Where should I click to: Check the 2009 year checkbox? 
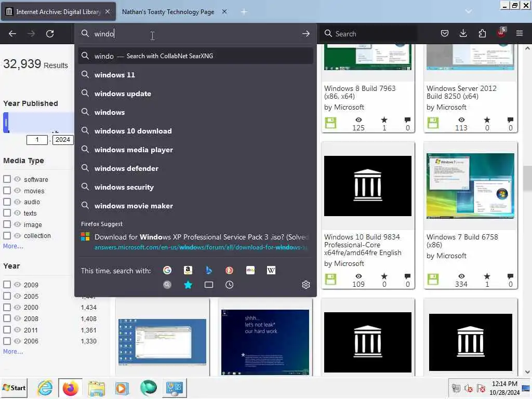point(7,284)
